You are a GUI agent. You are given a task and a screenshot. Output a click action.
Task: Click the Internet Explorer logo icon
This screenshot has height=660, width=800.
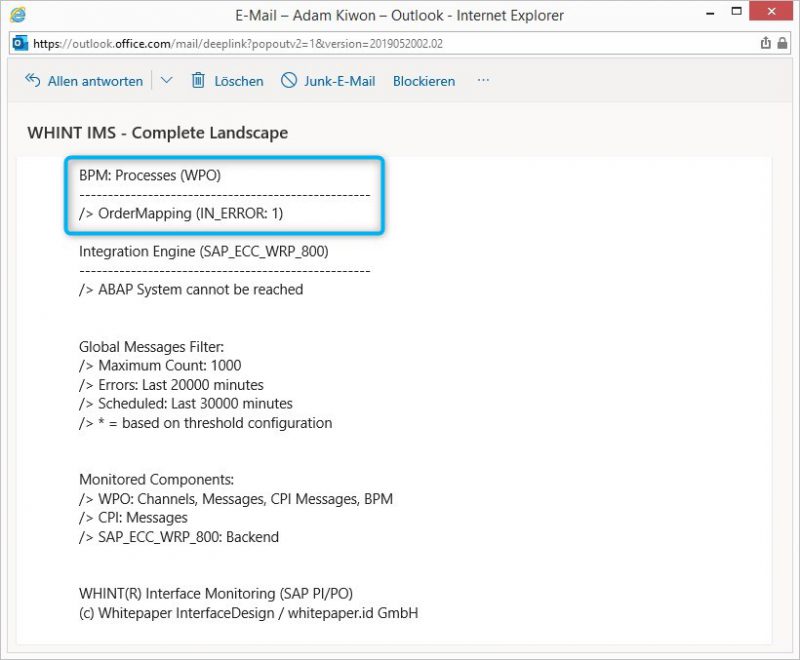18,15
